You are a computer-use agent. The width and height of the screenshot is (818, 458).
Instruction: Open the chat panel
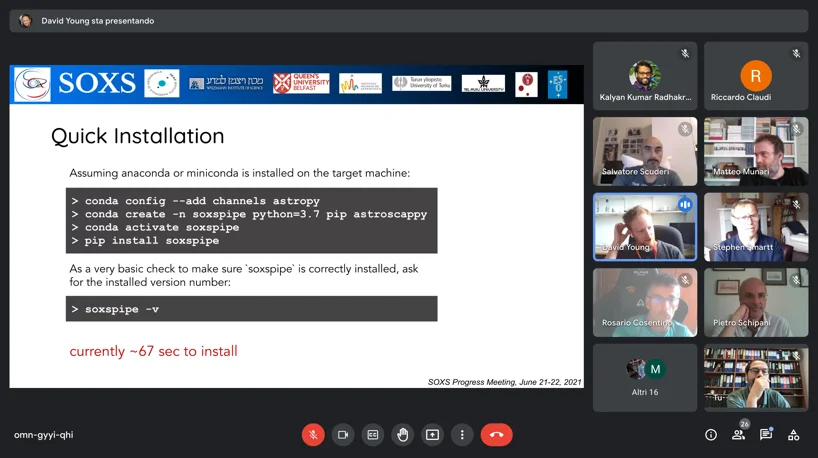pos(766,435)
